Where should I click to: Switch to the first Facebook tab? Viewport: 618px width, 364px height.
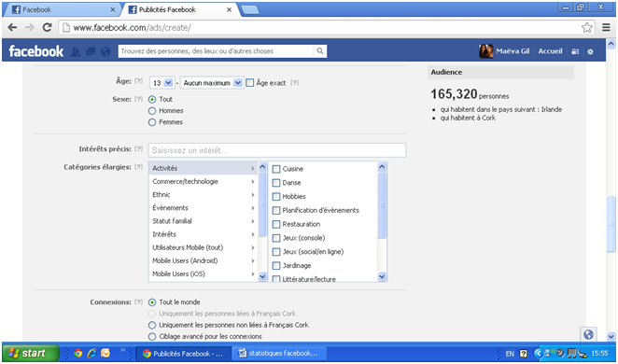63,9
